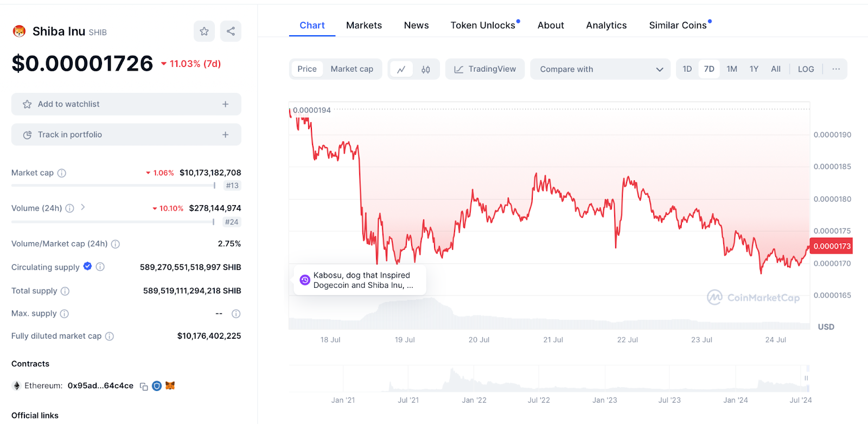Select Price chart mode
Screen dimensions: 868x424
(x=307, y=69)
